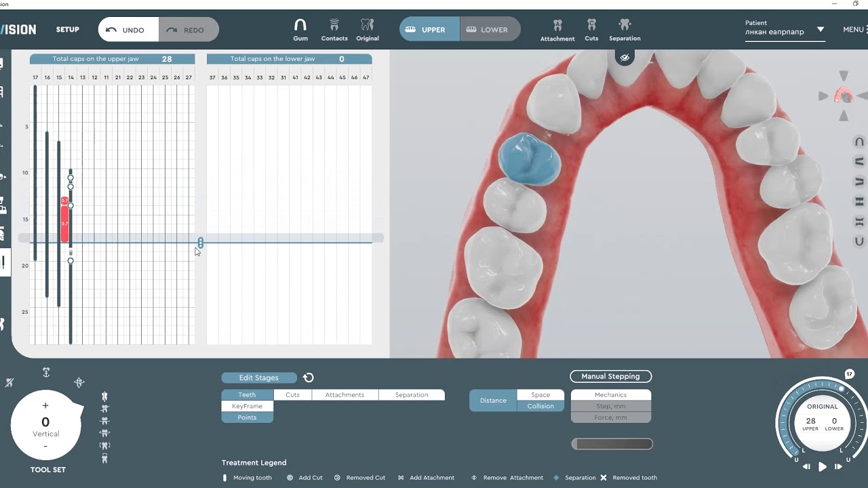Click the down arrow of the view navigator
Viewport: 868px width, 488px height.
[x=844, y=117]
